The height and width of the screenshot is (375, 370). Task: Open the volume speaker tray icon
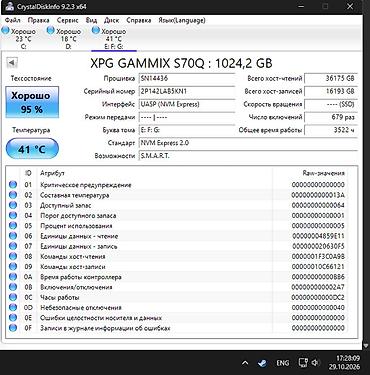tap(315, 362)
